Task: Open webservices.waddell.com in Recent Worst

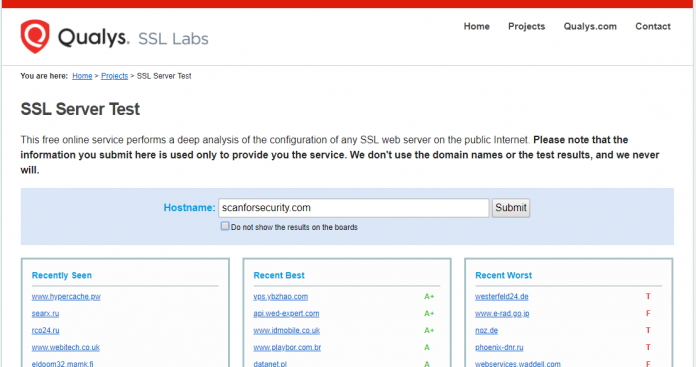Action: pyautogui.click(x=518, y=363)
